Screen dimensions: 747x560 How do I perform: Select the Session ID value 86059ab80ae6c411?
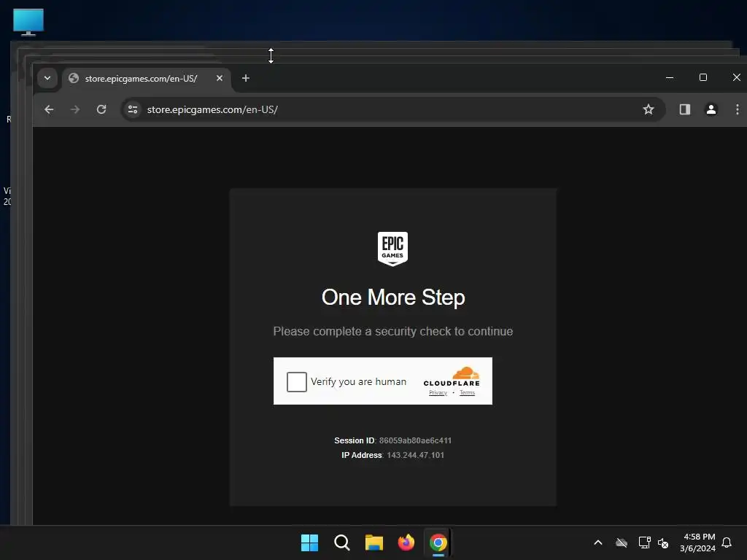coord(415,440)
